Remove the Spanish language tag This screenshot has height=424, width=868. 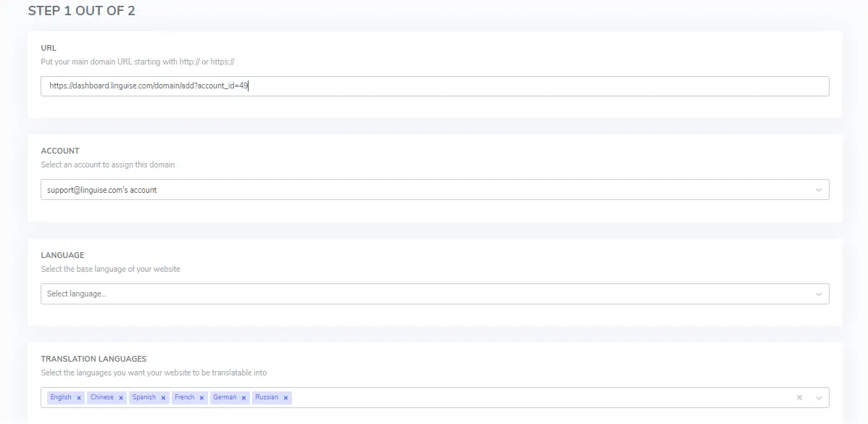click(x=163, y=398)
